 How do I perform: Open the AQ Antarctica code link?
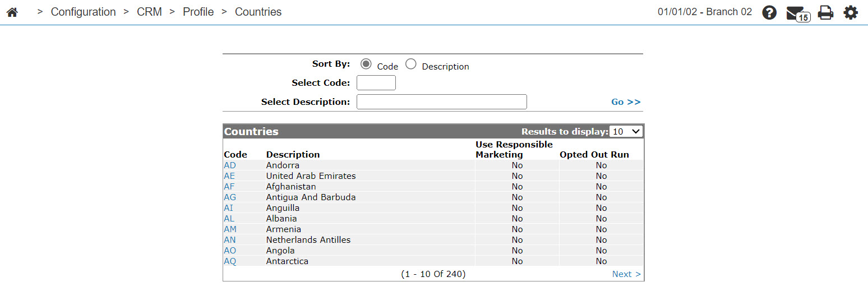pyautogui.click(x=230, y=261)
